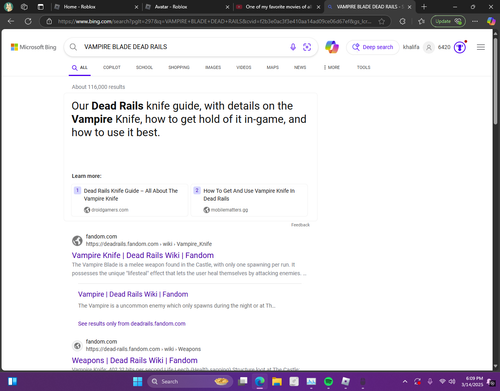This screenshot has height=391, width=500.
Task: Open volume control in system tray
Action: point(452,381)
